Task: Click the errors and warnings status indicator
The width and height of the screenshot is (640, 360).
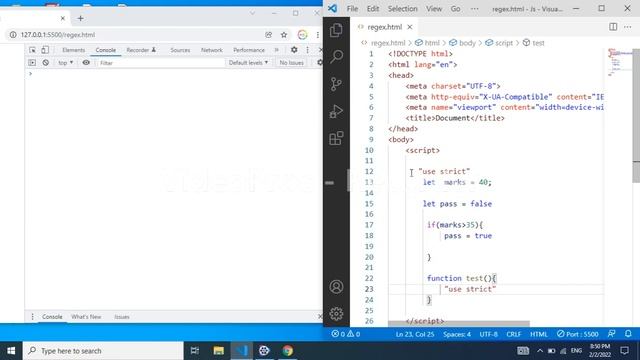Action: [x=346, y=334]
